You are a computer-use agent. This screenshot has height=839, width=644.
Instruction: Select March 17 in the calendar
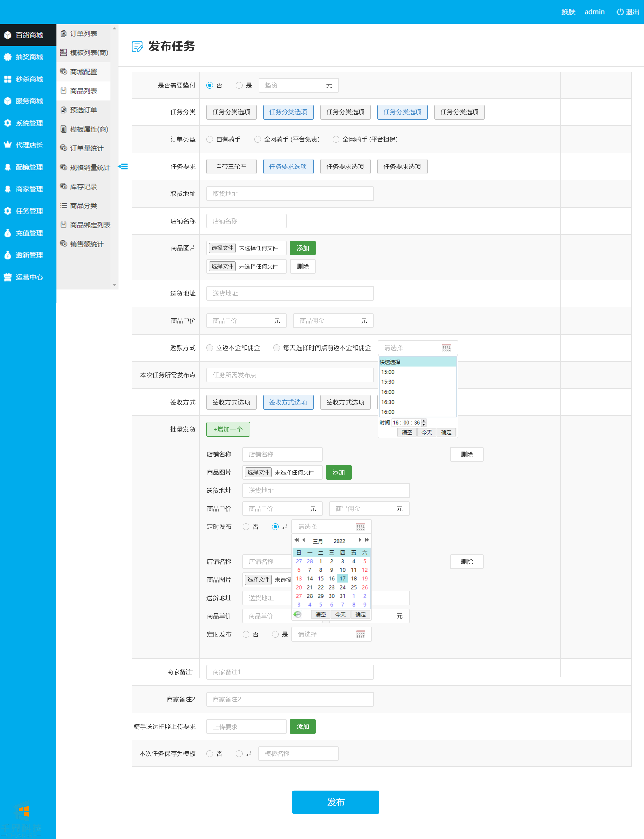pyautogui.click(x=342, y=578)
